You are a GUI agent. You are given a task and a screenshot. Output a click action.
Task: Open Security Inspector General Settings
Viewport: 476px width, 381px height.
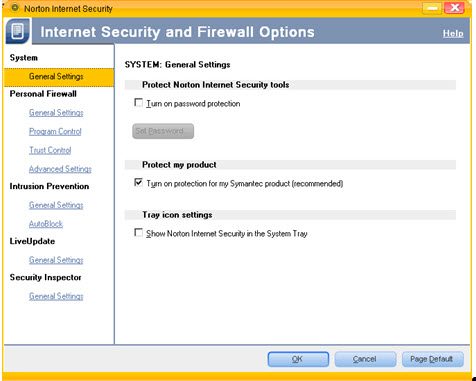[56, 296]
